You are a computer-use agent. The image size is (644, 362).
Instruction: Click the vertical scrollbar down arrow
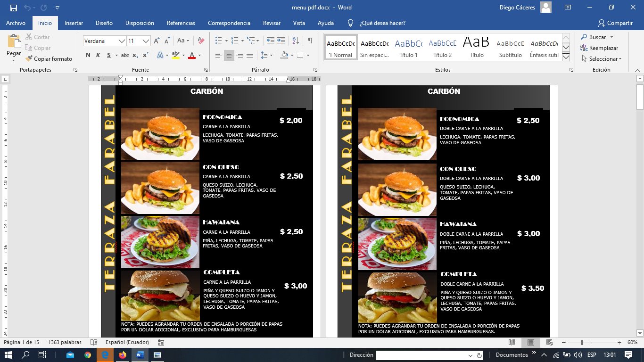pyautogui.click(x=640, y=333)
